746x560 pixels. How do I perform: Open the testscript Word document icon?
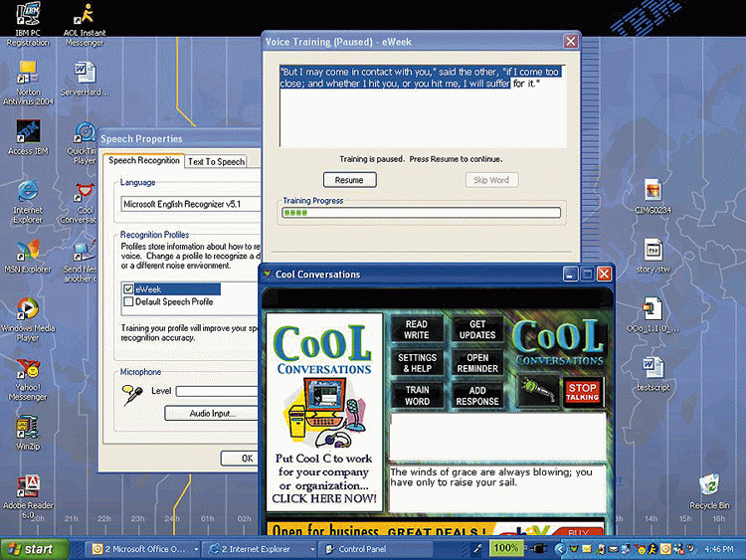pyautogui.click(x=653, y=374)
